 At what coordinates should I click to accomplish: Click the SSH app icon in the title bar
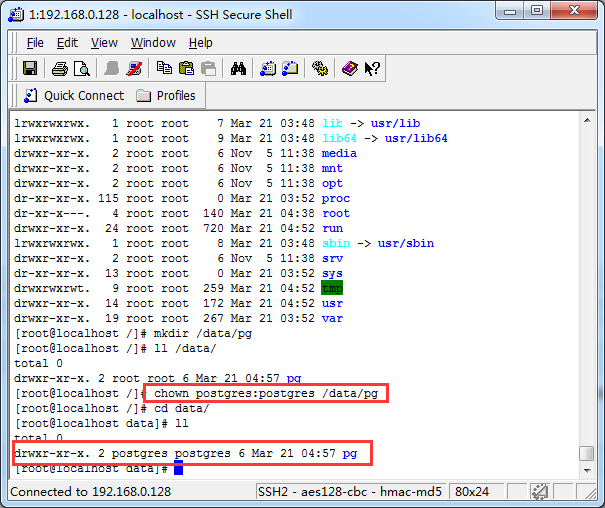click(x=16, y=15)
